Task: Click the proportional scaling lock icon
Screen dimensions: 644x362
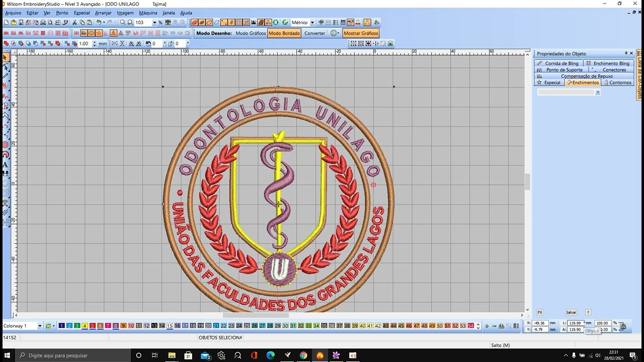Action: click(623, 326)
